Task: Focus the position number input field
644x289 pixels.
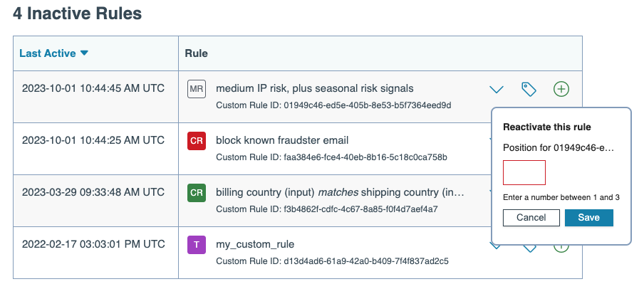Action: pos(524,173)
